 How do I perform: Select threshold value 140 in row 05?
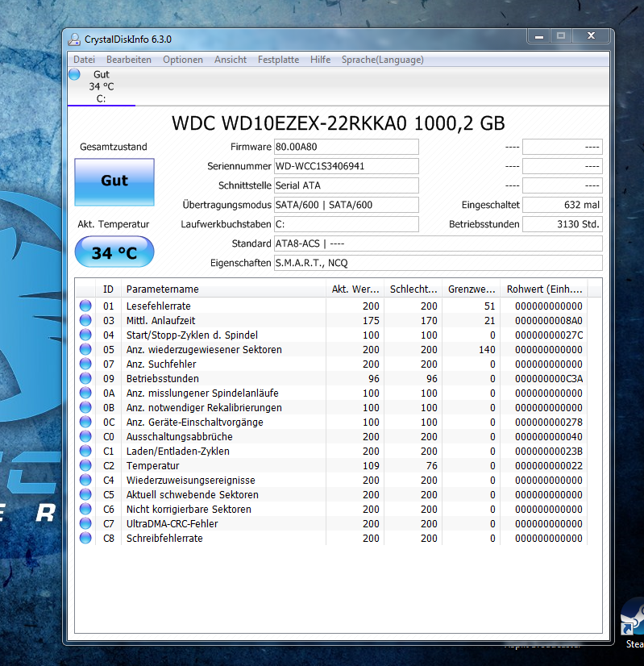pos(487,349)
